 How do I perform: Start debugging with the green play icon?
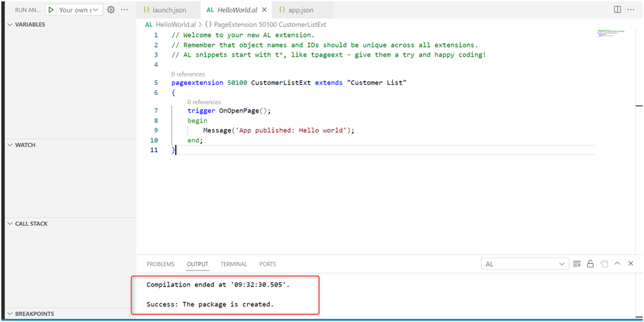tap(51, 10)
